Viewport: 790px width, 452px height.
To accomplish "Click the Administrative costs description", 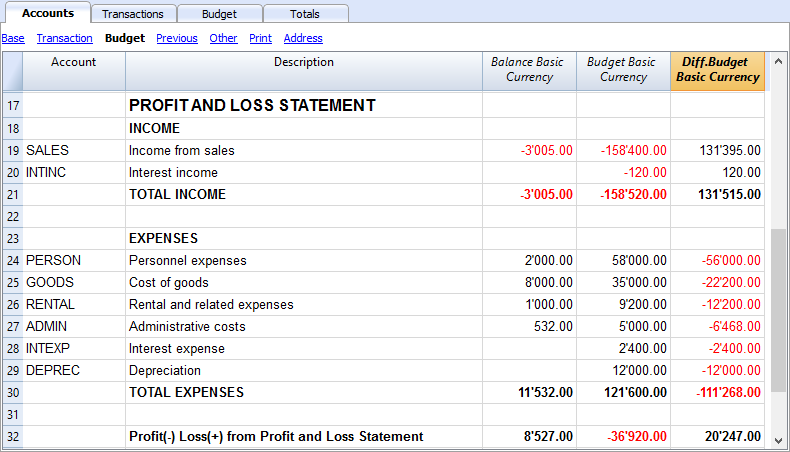I will click(x=304, y=327).
